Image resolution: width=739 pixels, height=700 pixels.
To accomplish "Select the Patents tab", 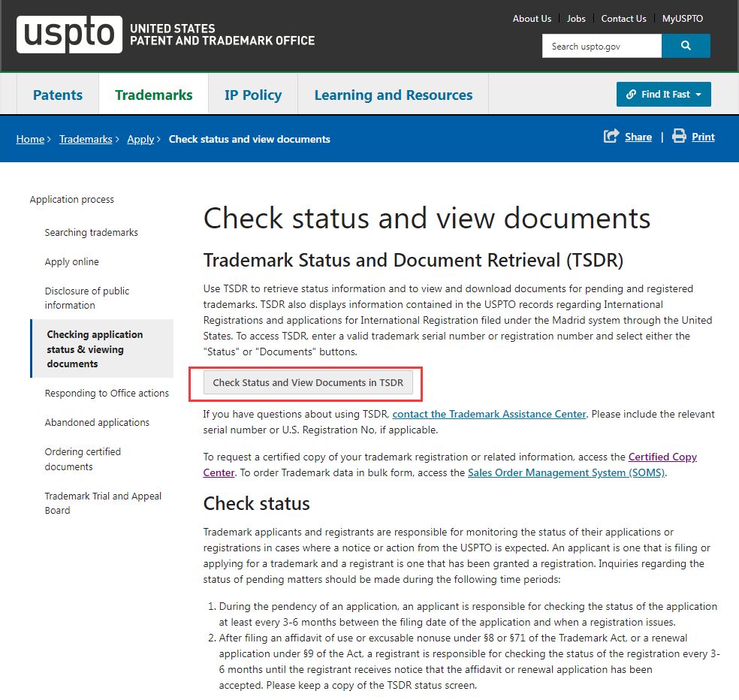I will [x=58, y=95].
